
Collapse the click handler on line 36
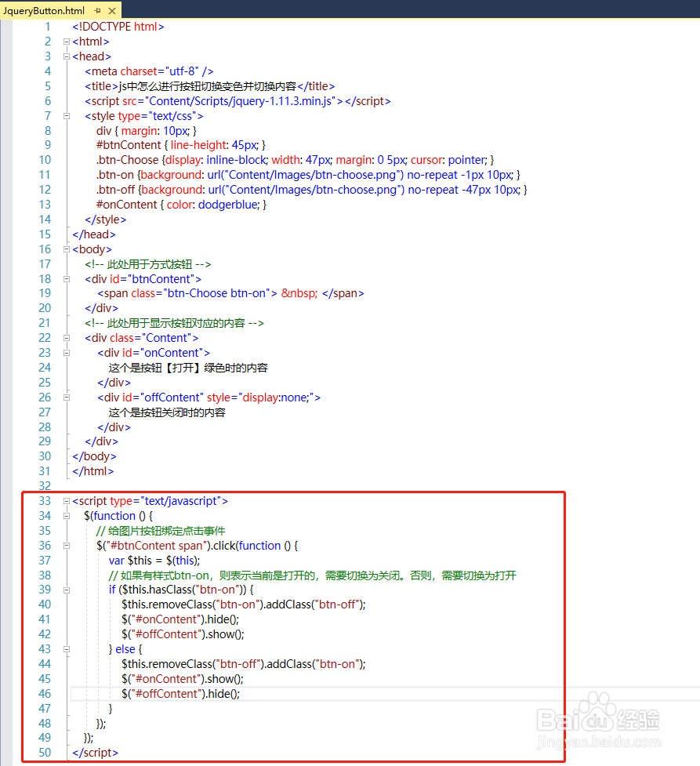pos(67,546)
